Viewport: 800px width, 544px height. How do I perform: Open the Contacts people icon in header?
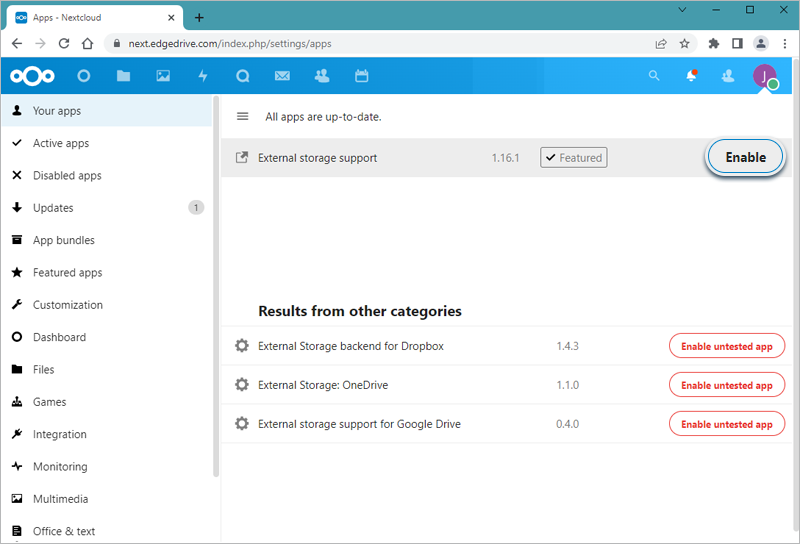click(322, 76)
